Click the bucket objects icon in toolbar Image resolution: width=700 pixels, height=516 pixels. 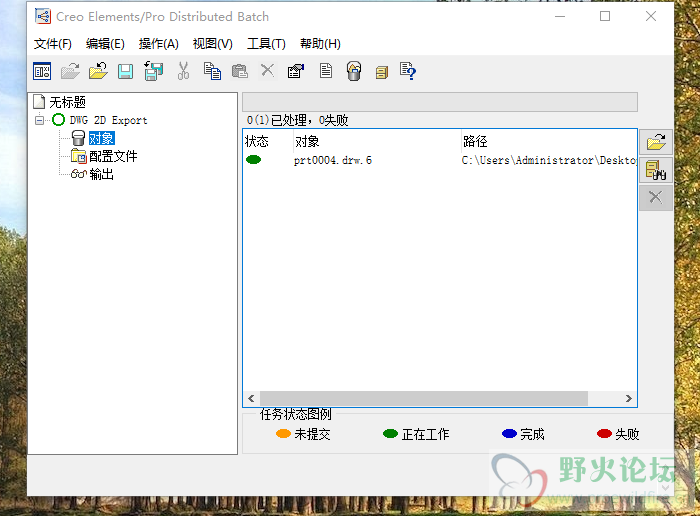click(x=354, y=71)
